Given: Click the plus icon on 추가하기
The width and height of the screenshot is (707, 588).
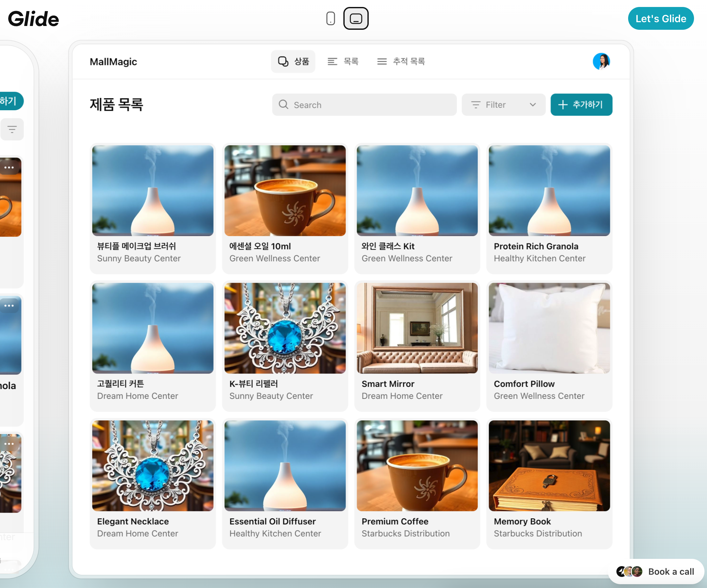Looking at the screenshot, I should pos(563,105).
